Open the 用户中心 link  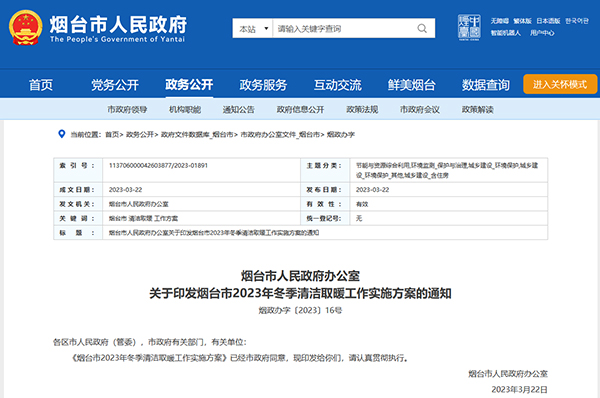click(542, 33)
